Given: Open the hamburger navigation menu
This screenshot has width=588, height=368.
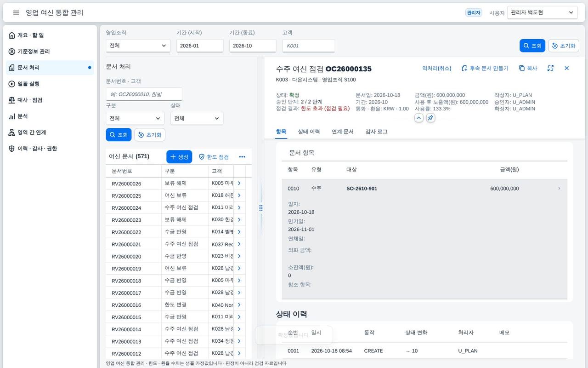Looking at the screenshot, I should point(16,13).
